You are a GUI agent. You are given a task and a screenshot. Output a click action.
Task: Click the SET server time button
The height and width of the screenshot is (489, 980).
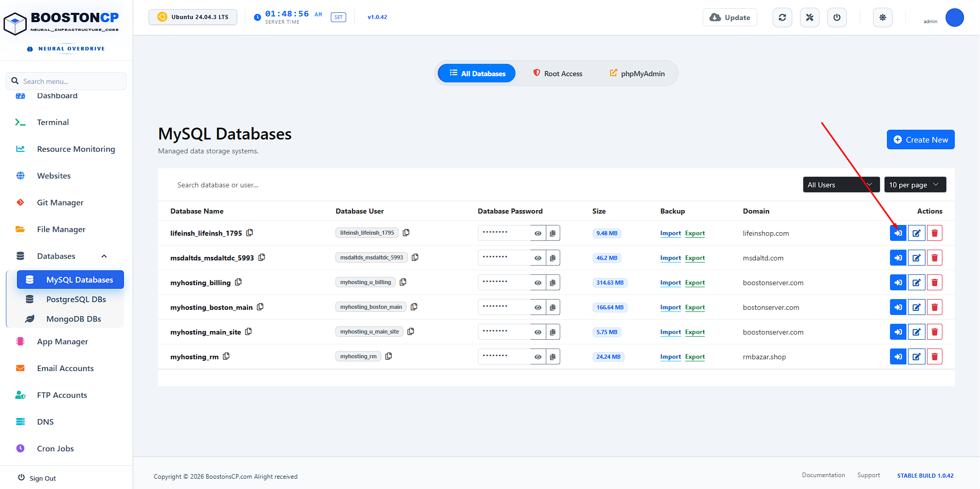338,18
